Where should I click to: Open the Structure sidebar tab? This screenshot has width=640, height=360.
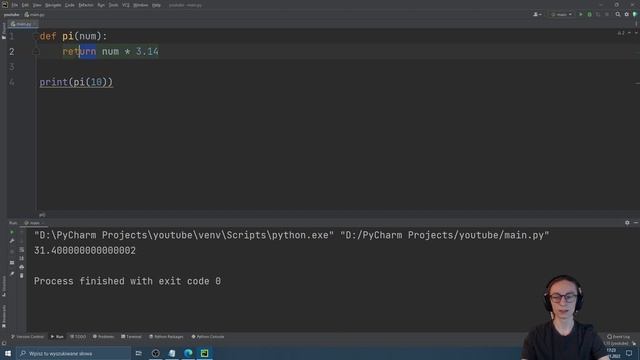(4, 286)
